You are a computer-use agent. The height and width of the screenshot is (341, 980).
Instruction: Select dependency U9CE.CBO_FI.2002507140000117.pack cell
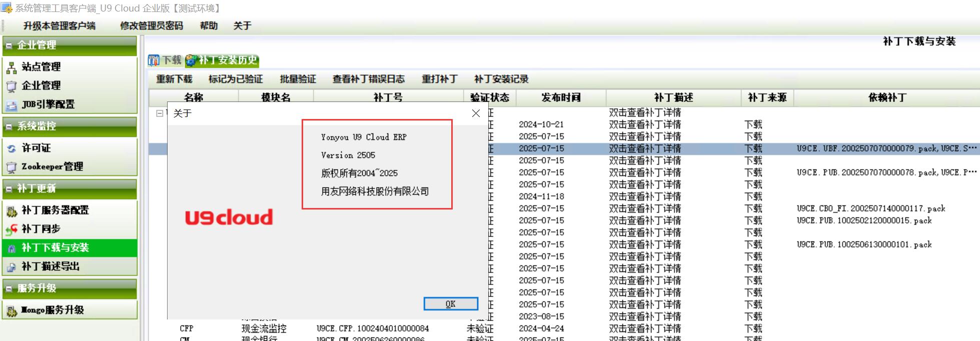click(x=871, y=208)
